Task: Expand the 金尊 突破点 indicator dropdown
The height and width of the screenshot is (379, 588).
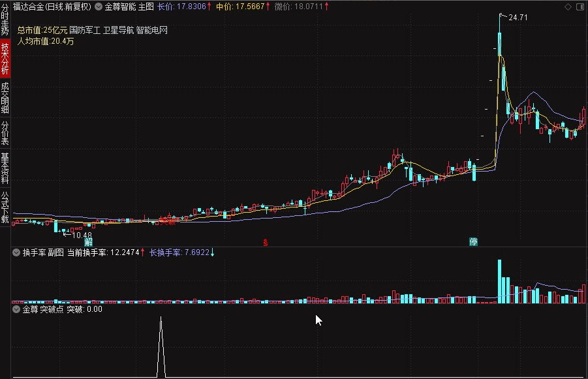Action: click(x=16, y=309)
